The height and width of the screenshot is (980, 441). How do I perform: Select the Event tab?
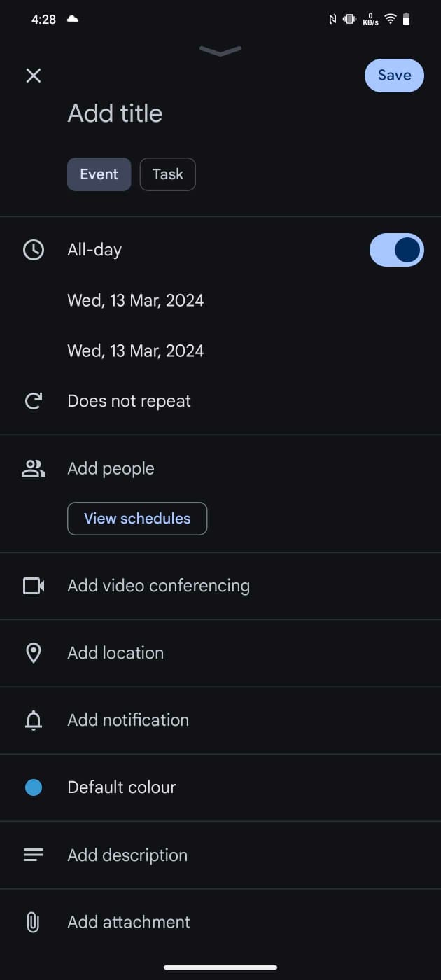tap(99, 174)
